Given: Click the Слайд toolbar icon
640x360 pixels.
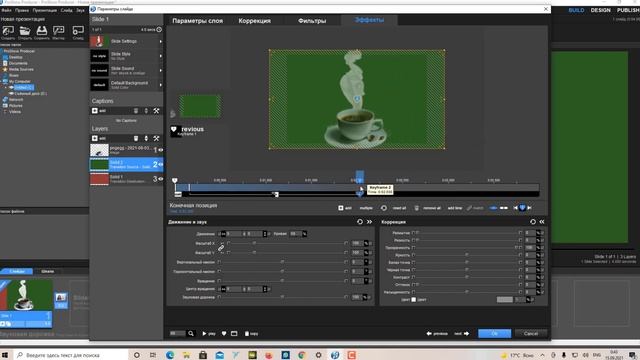Looking at the screenshot, I should point(78,31).
